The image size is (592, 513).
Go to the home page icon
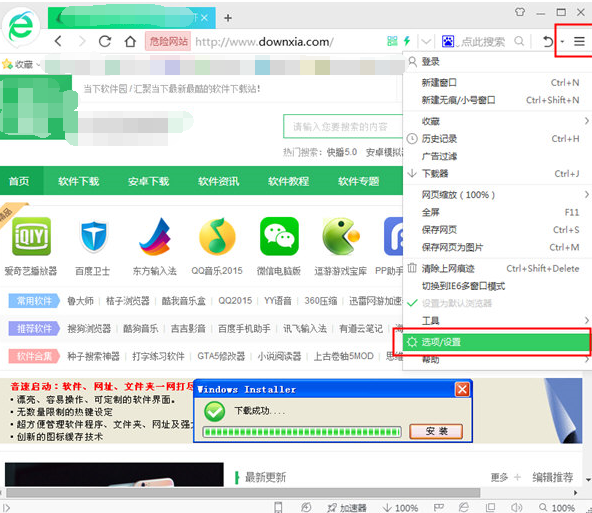(130, 41)
